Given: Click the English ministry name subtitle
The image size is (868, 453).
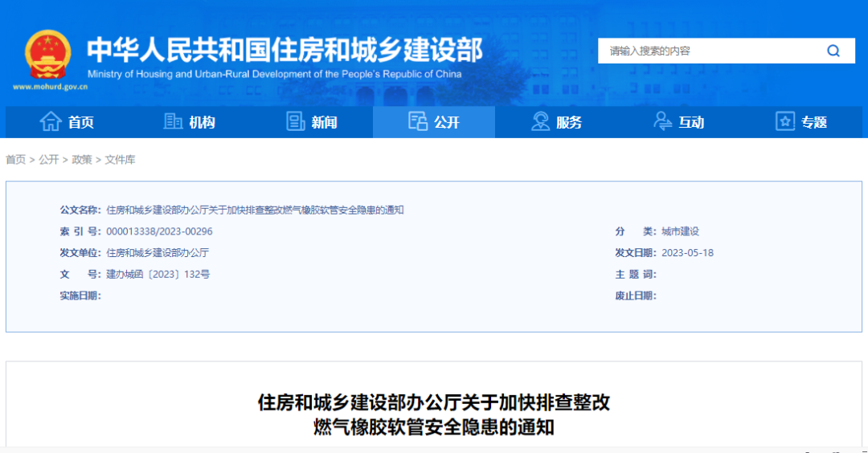Looking at the screenshot, I should pyautogui.click(x=275, y=74).
